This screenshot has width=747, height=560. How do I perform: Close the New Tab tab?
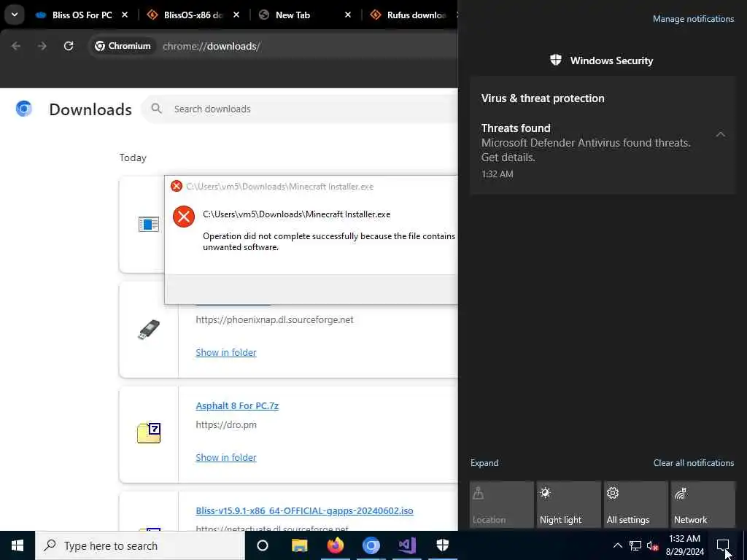click(x=348, y=15)
